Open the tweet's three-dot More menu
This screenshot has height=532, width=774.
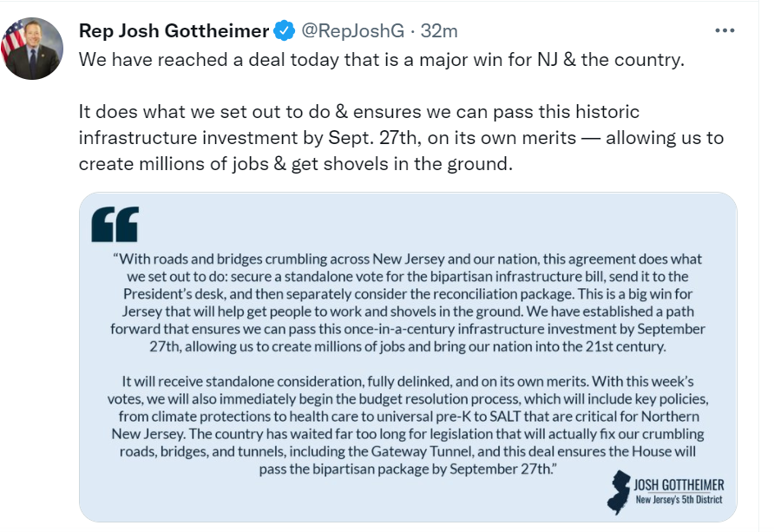[725, 30]
